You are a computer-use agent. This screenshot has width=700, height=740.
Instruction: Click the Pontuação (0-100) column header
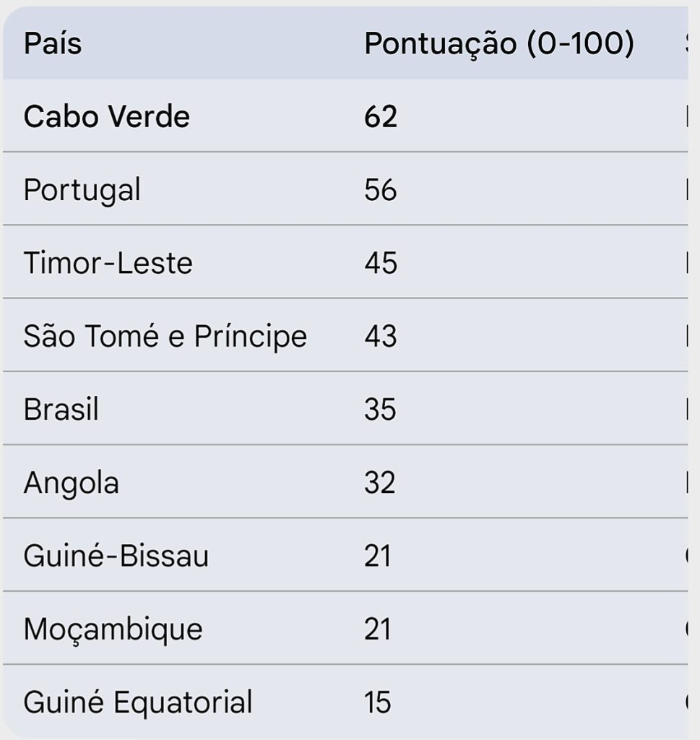[498, 44]
